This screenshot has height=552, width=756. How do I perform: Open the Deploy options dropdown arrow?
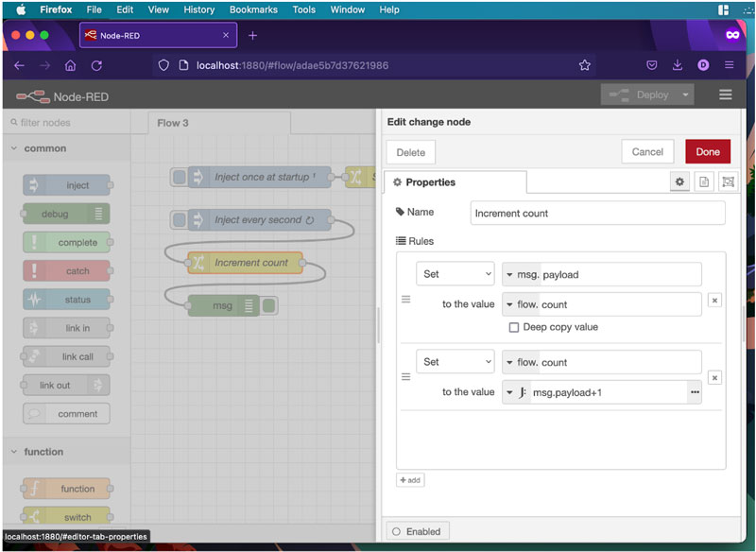(685, 95)
